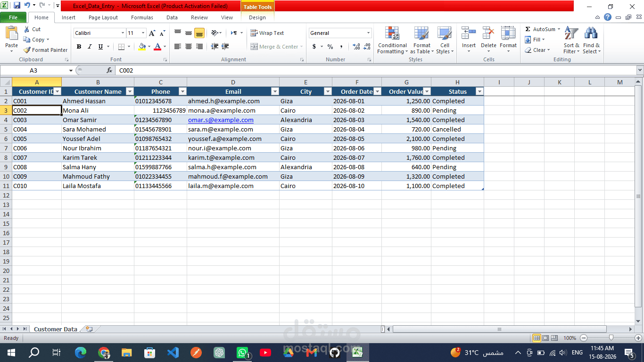Click the Fill button

535,40
